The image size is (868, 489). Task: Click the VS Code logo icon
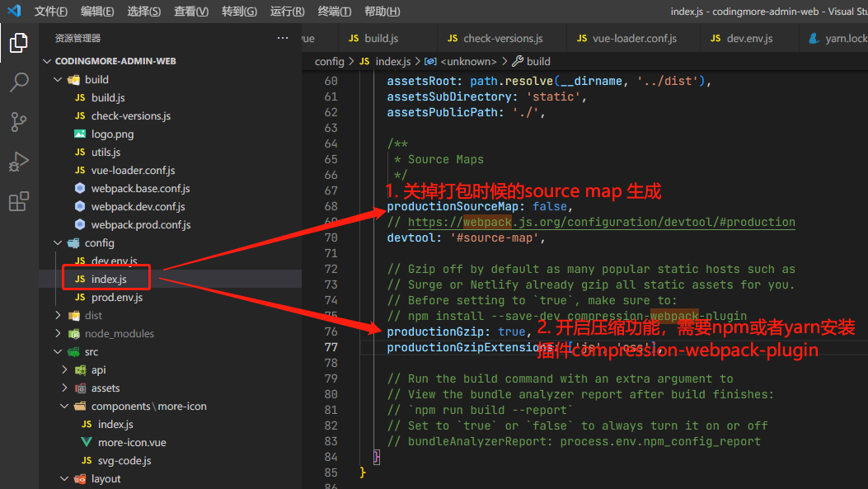(14, 11)
